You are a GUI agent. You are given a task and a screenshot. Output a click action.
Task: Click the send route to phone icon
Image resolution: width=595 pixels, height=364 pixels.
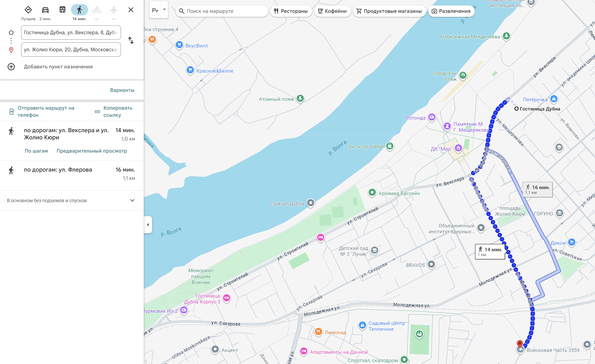(11, 112)
